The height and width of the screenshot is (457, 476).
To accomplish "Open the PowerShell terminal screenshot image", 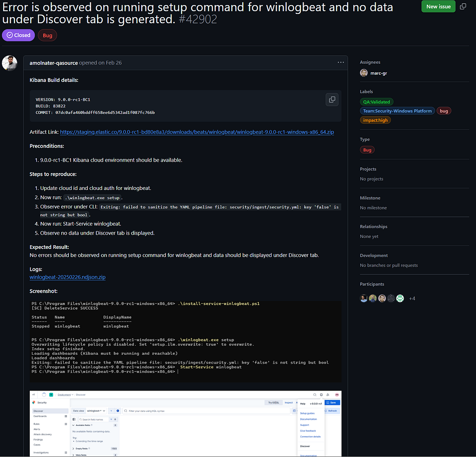I will (185, 341).
